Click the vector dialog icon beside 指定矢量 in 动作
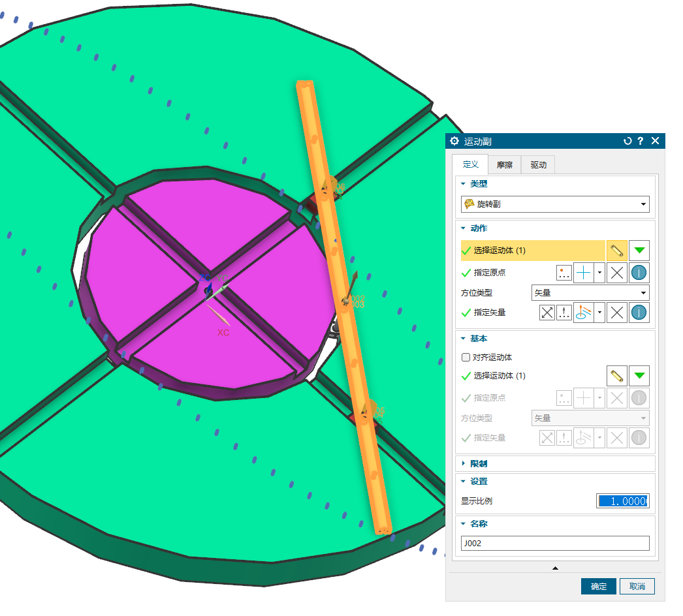 [564, 313]
